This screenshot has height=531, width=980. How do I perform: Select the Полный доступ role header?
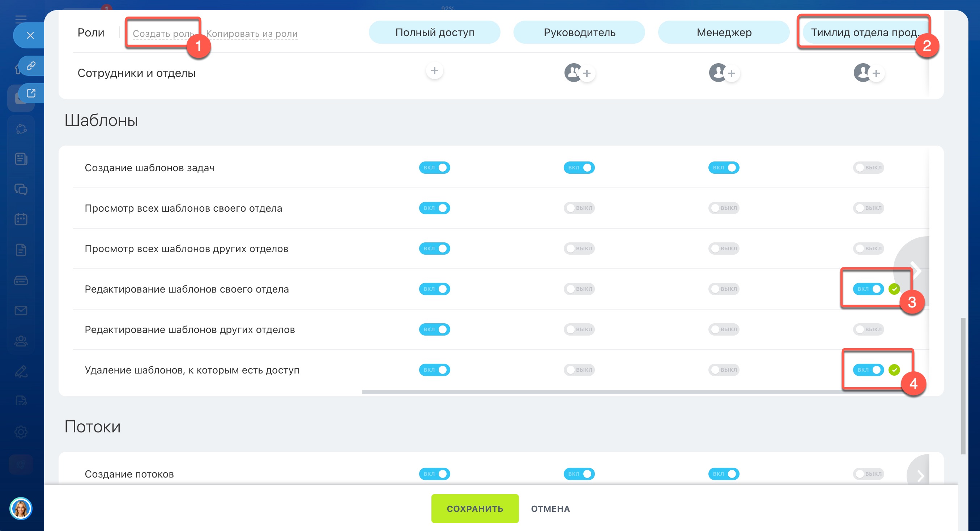[434, 33]
